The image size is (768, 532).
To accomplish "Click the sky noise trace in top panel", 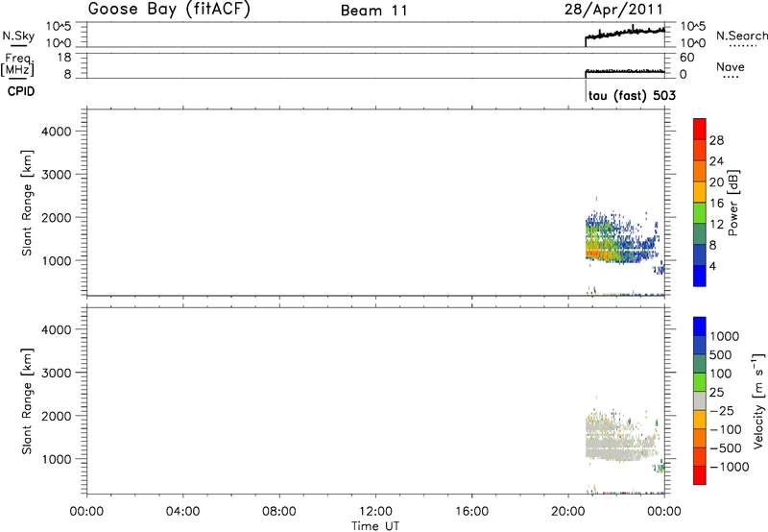I will [625, 34].
